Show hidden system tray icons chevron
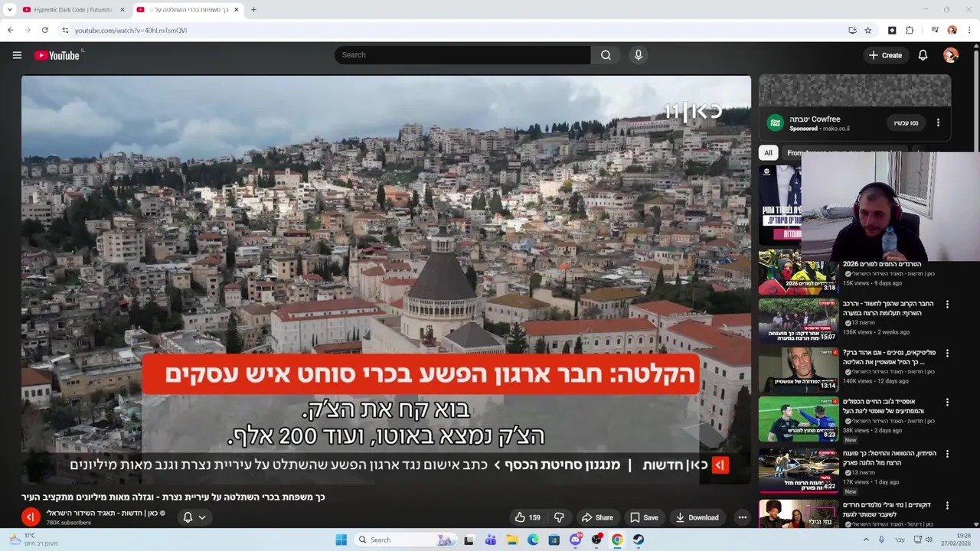This screenshot has width=980, height=551. click(866, 540)
